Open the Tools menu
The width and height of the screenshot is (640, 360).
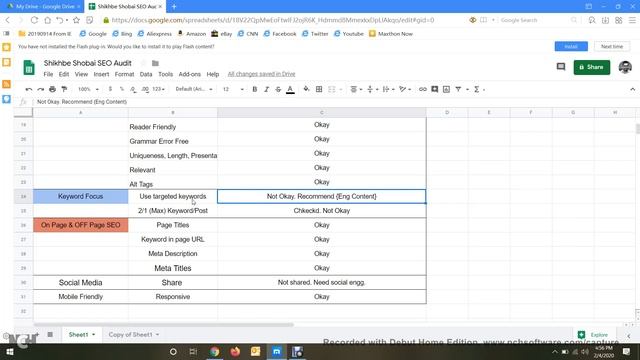click(x=165, y=74)
